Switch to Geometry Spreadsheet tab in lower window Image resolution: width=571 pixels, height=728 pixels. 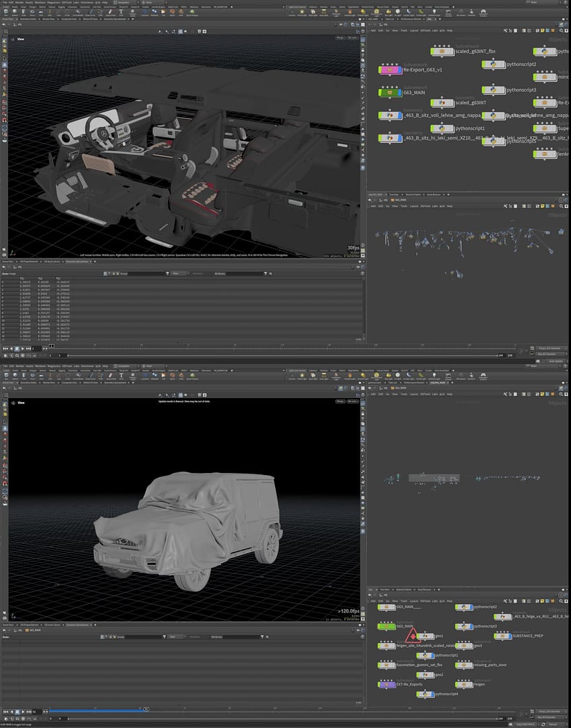point(79,625)
